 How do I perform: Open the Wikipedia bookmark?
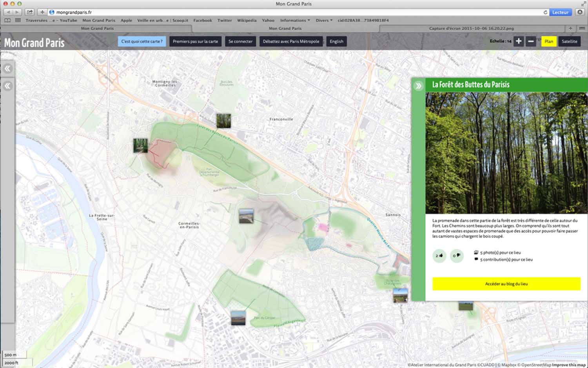coord(247,20)
